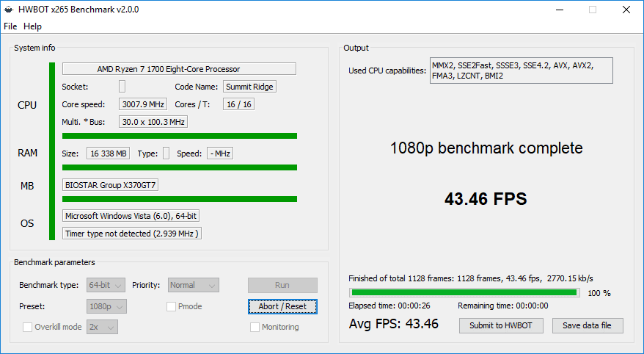
Task: Click the RAM size 16 338 MB value
Action: pyautogui.click(x=109, y=153)
